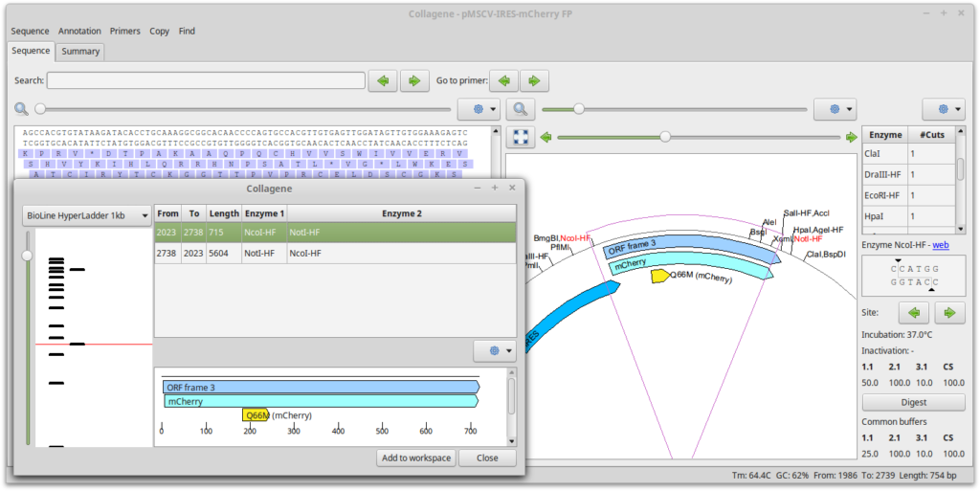This screenshot has width=980, height=491.
Task: Select the 715 bp NcoI-HF NotI-HF fragment row
Action: click(x=335, y=233)
